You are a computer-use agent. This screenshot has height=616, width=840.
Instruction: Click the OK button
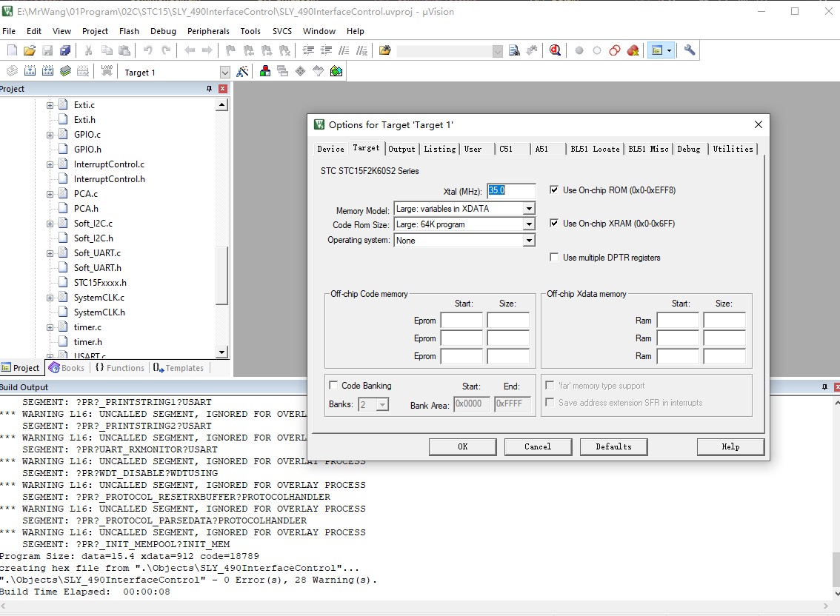tap(463, 446)
